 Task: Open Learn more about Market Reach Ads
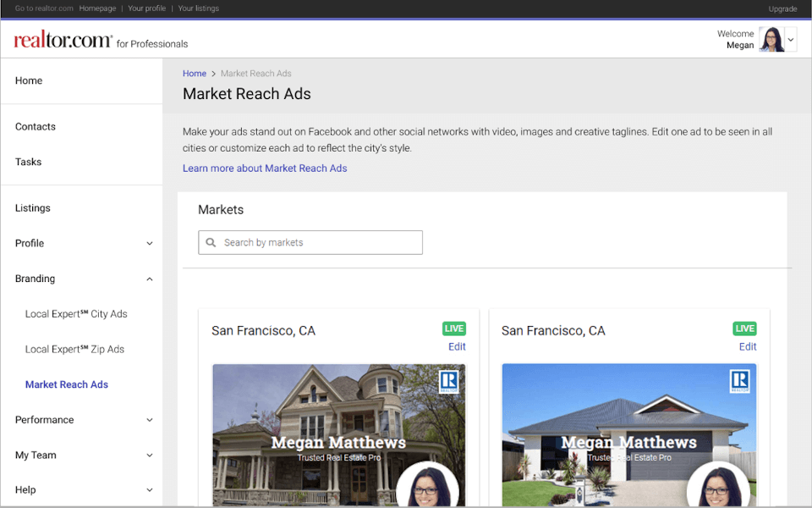click(265, 168)
